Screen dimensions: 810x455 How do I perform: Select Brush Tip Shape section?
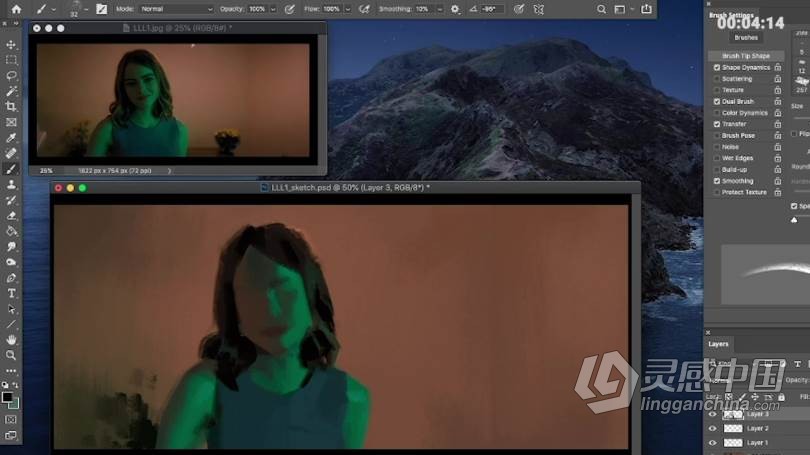click(746, 56)
